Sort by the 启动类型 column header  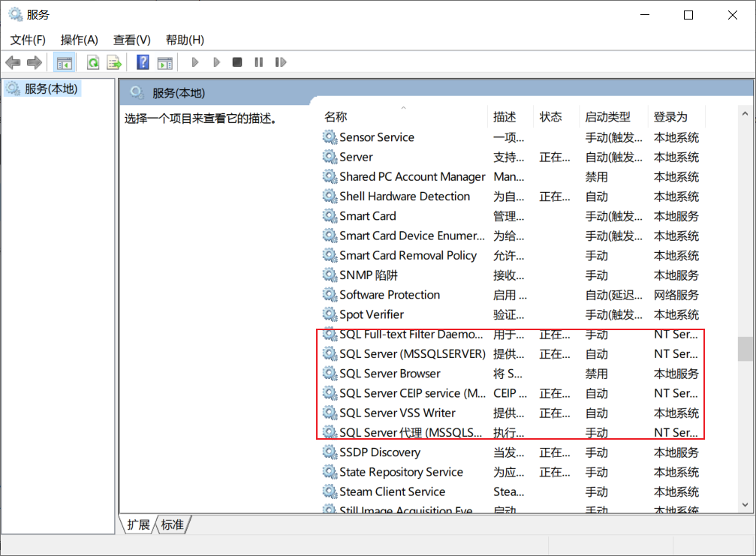point(613,117)
